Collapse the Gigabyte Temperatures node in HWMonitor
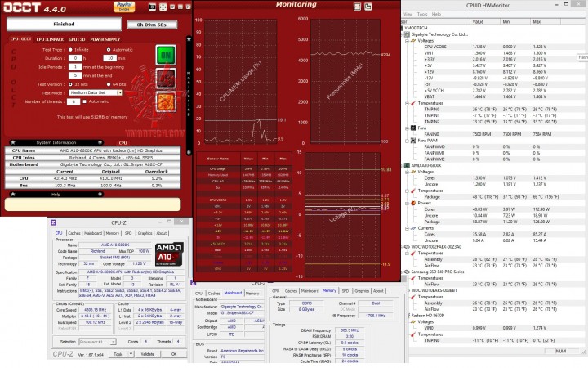Screen dimensions: 588x368 tap(407, 103)
